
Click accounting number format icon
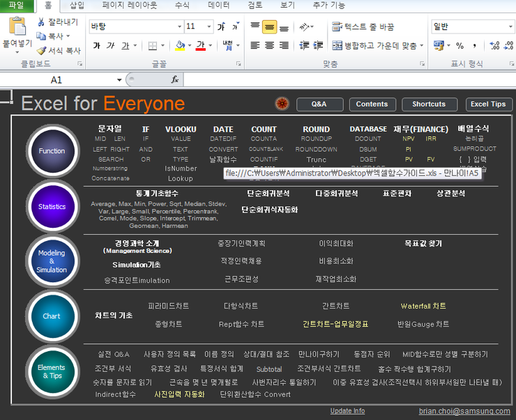(439, 45)
